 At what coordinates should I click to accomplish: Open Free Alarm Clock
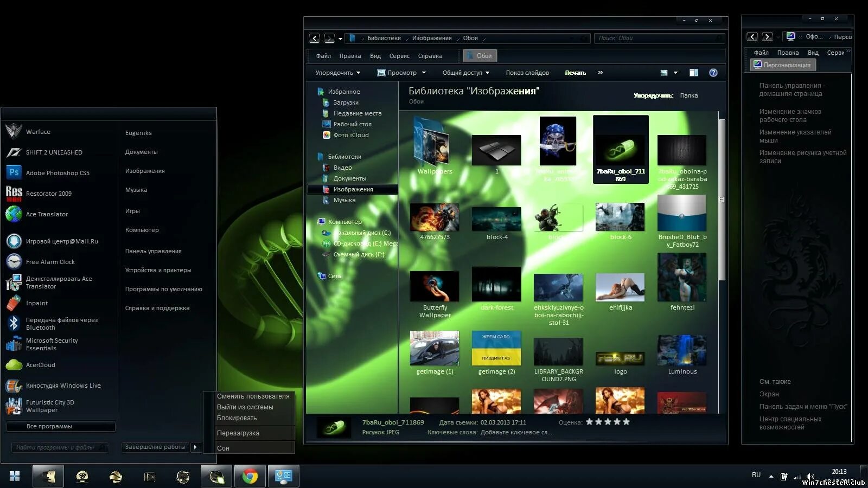[x=41, y=262]
